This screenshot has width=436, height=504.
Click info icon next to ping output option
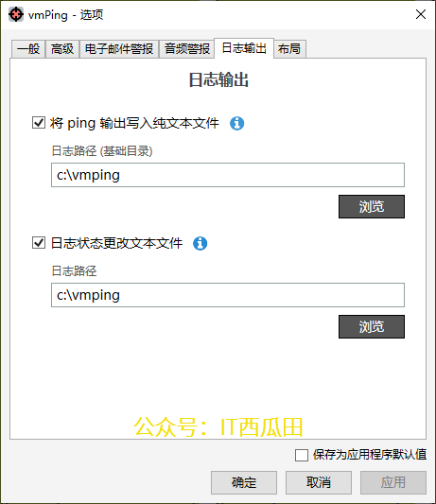237,123
